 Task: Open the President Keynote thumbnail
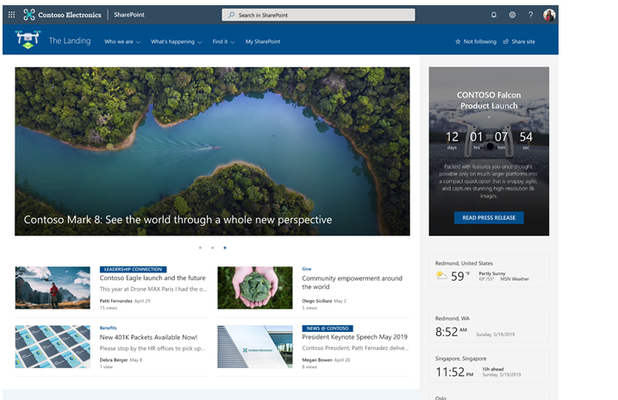coord(255,347)
